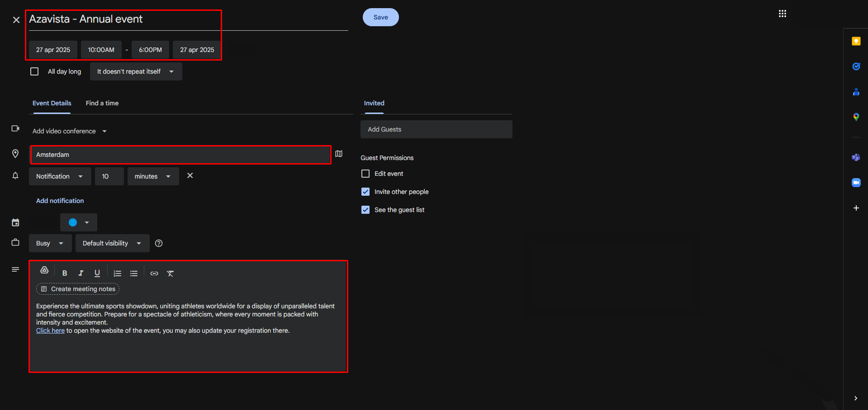The image size is (868, 410).
Task: Change the Busy availability dropdown
Action: (50, 243)
